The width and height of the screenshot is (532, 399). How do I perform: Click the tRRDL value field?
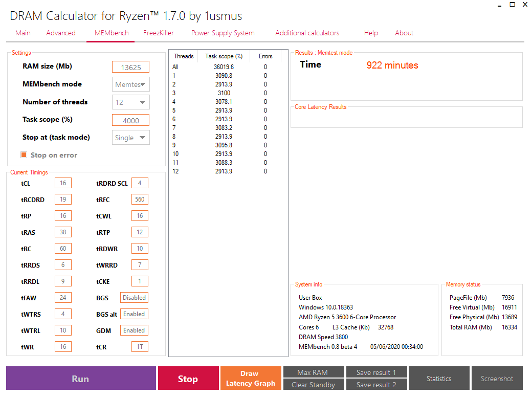63,281
